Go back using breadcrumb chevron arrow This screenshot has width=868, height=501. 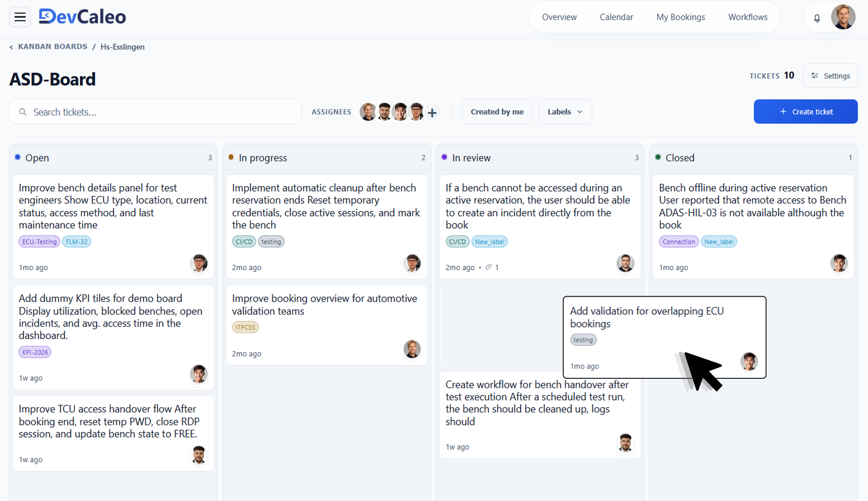pyautogui.click(x=11, y=47)
